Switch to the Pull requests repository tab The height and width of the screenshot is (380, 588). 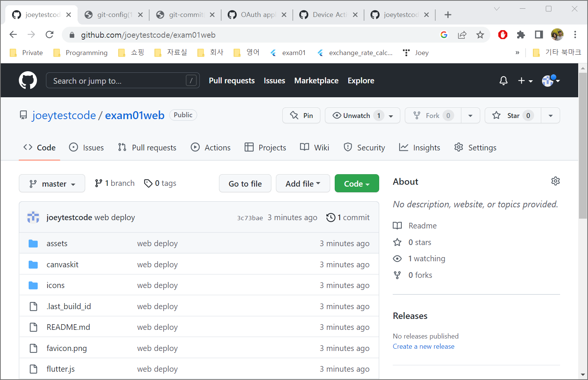point(147,147)
